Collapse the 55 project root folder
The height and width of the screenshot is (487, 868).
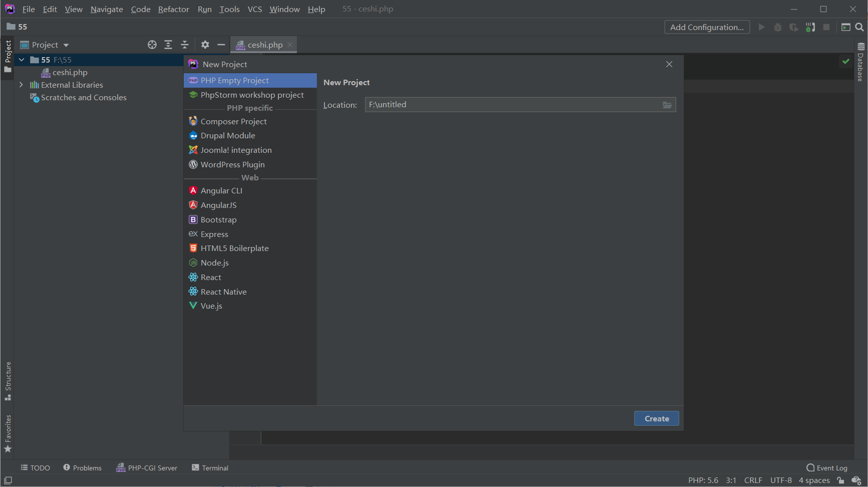point(22,60)
